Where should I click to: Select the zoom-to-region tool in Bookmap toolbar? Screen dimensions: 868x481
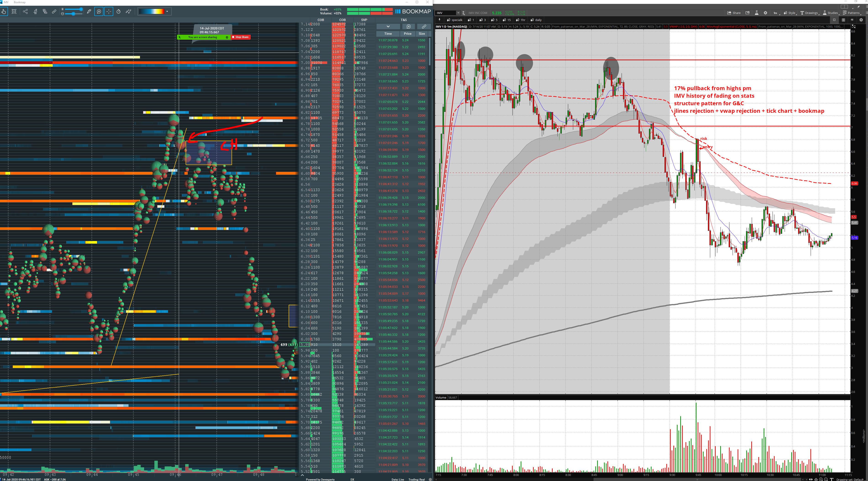coord(14,11)
